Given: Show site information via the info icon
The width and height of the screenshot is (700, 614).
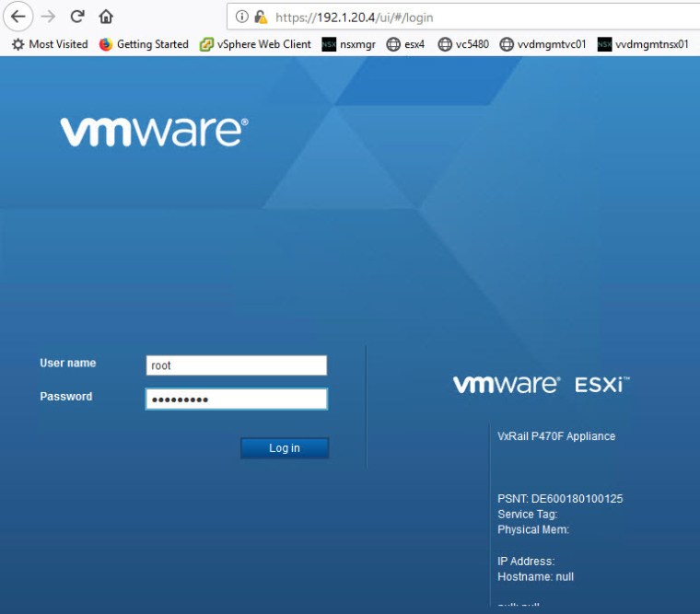Looking at the screenshot, I should [241, 17].
